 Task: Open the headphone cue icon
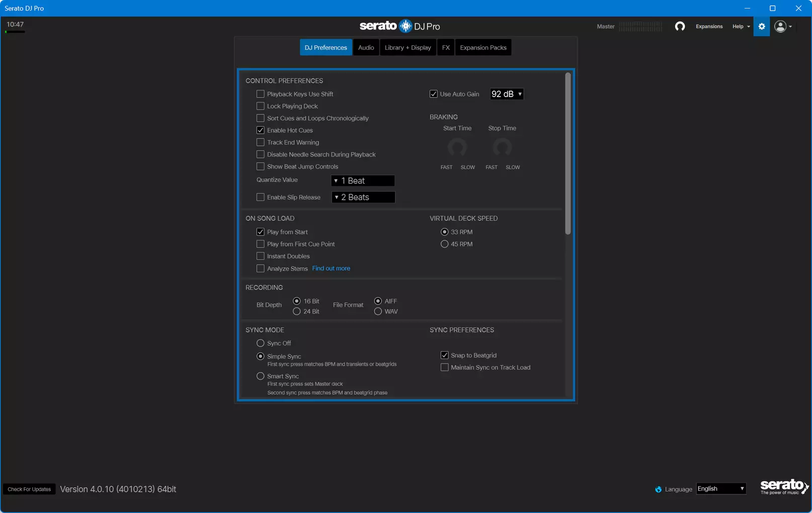(680, 26)
